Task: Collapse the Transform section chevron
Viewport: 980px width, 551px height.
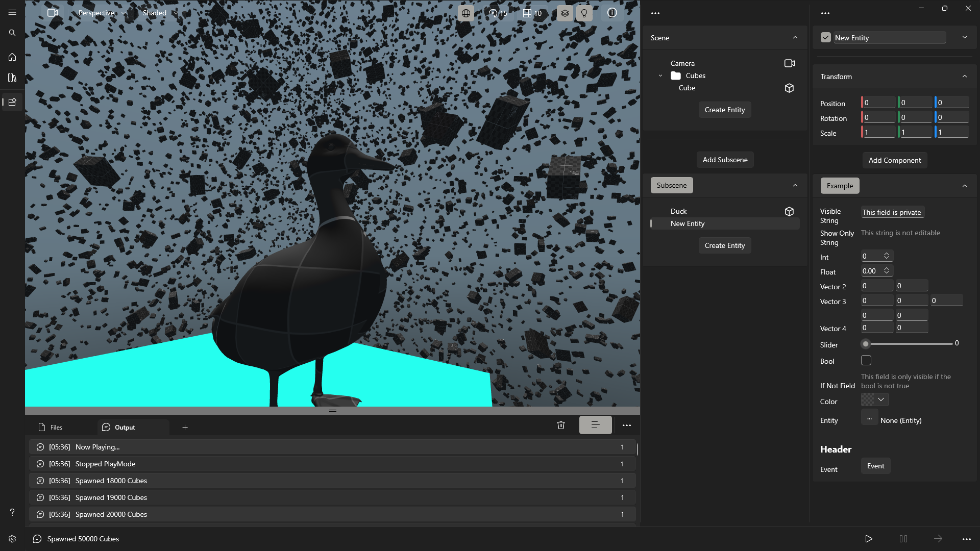Action: (x=965, y=77)
